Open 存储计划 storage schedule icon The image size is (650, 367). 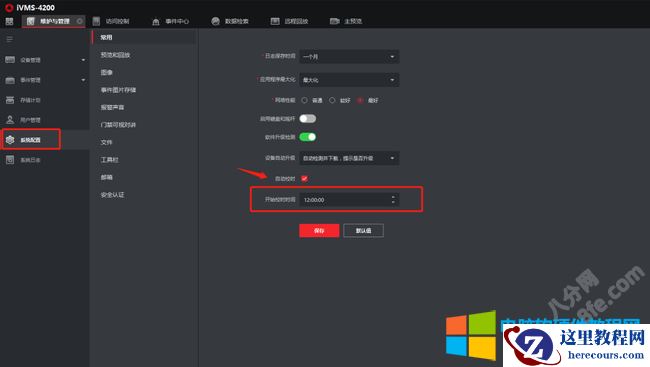pos(10,100)
